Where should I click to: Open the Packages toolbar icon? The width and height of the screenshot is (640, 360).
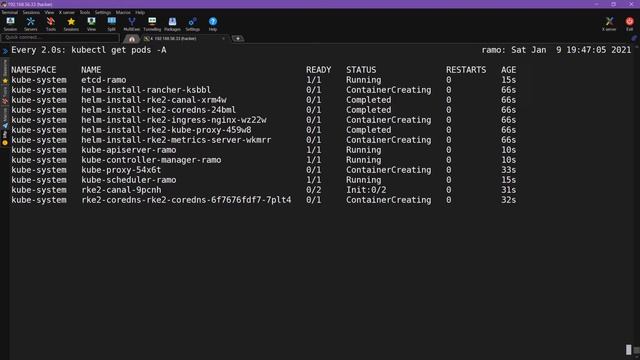[x=172, y=24]
